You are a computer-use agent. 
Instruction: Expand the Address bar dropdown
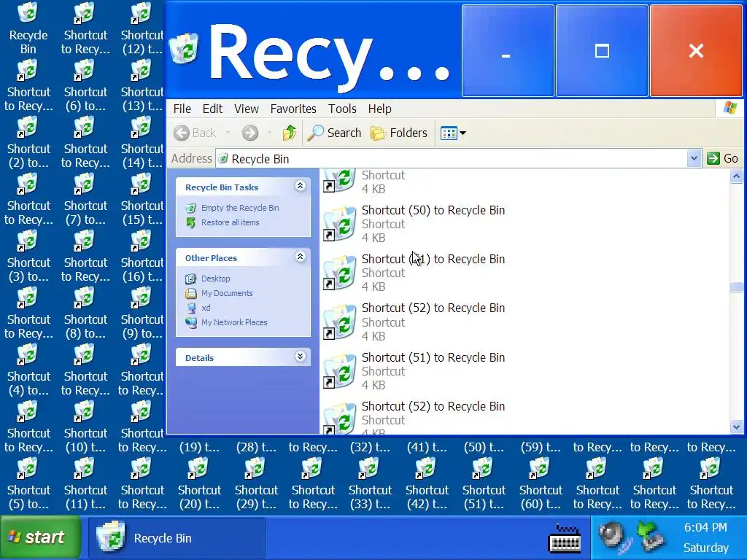pos(694,158)
